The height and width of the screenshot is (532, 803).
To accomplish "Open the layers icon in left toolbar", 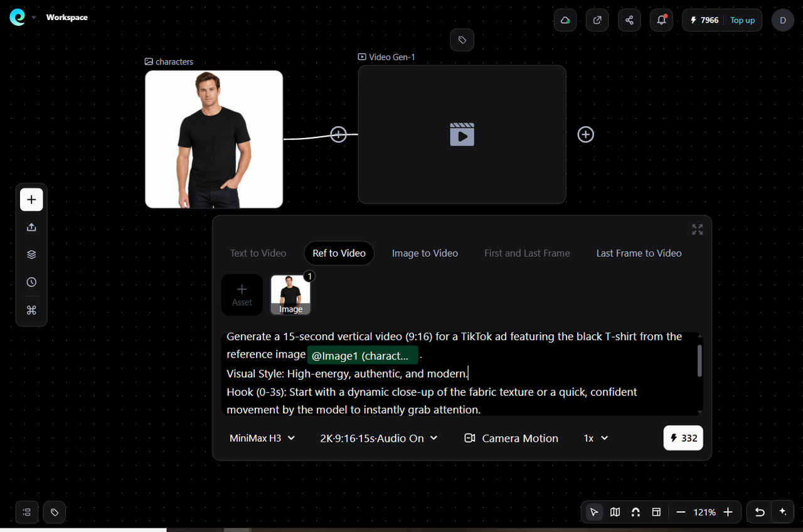I will pos(31,255).
